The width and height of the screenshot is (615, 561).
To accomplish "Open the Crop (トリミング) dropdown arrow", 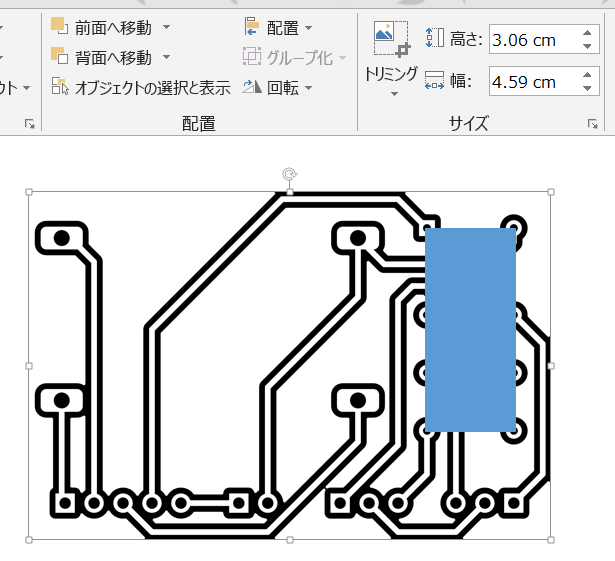I will click(395, 94).
